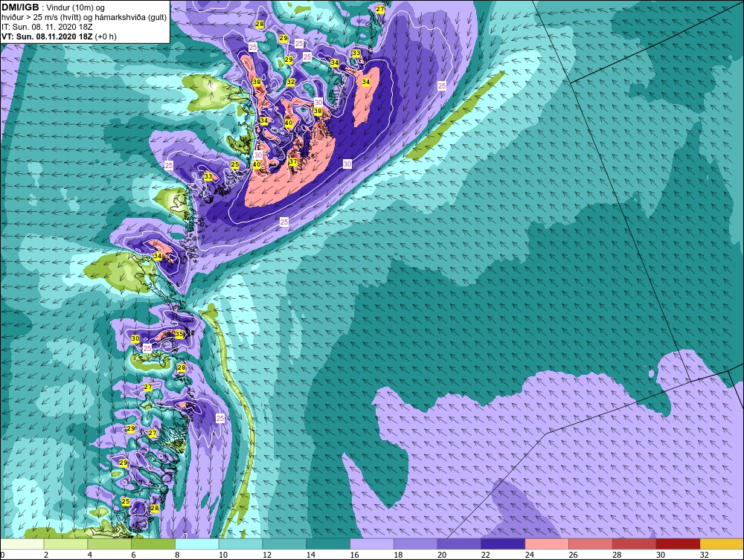Pick the 18–20 m/s lavender legend swatch
Screen dimensions: 744x560
point(416,544)
